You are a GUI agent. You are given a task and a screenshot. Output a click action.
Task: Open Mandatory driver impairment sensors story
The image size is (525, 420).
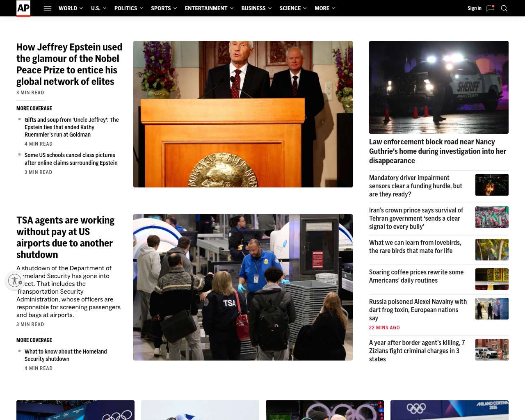click(x=415, y=186)
